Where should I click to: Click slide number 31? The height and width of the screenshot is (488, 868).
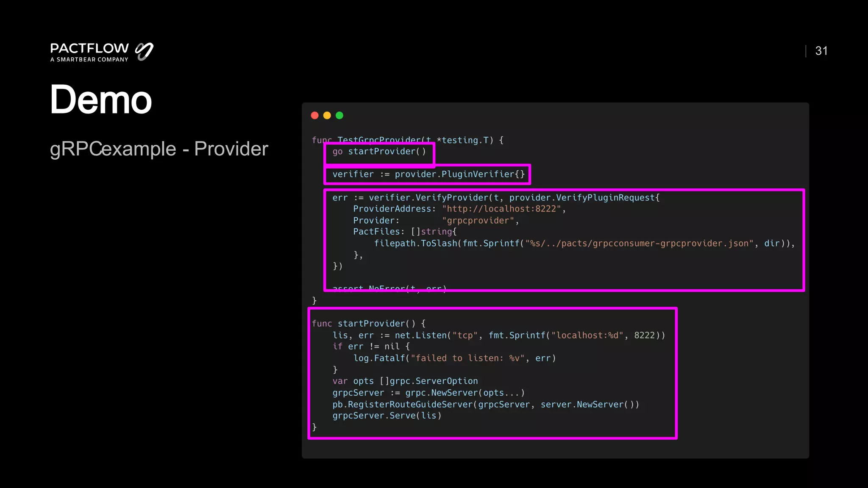pos(821,51)
